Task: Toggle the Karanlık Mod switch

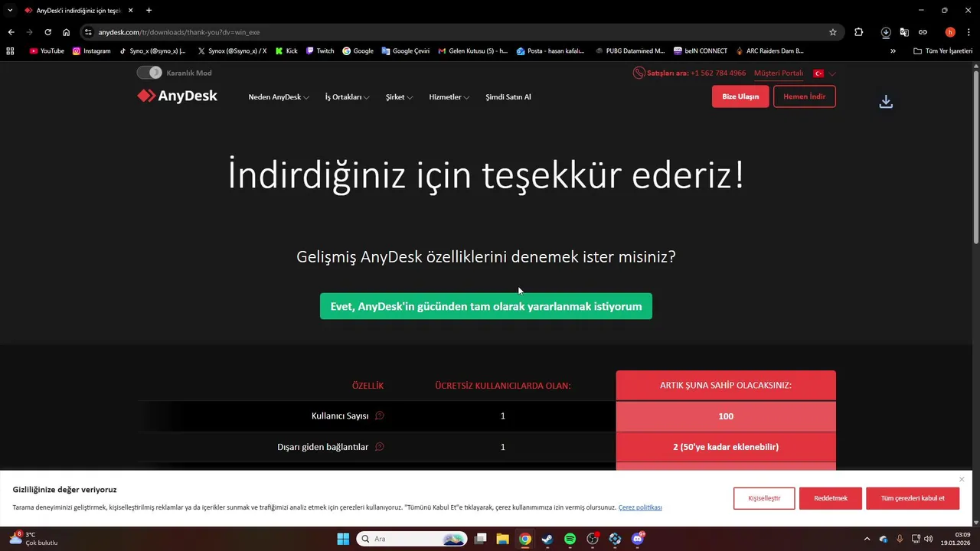Action: click(x=149, y=73)
